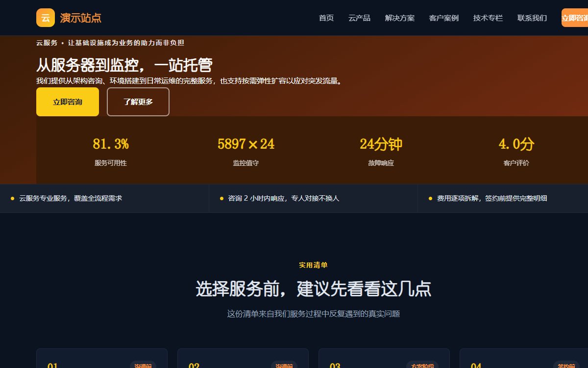The height and width of the screenshot is (368, 588).
Task: Visit the 技术专栏 navigation item
Action: click(488, 18)
